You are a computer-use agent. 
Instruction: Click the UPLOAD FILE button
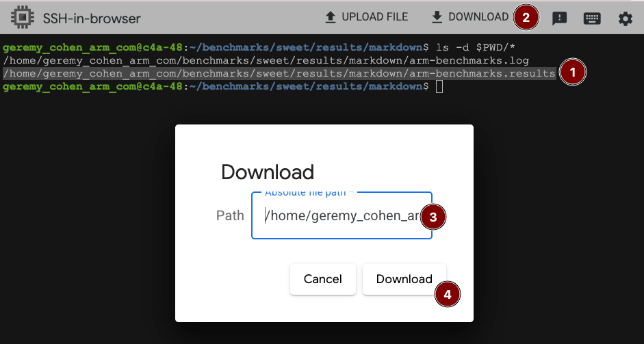click(366, 17)
